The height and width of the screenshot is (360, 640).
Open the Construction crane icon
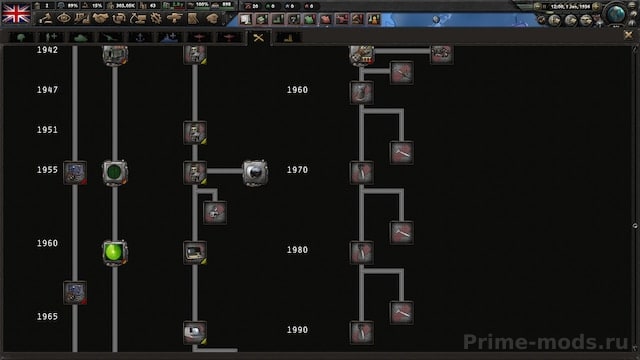click(x=138, y=18)
